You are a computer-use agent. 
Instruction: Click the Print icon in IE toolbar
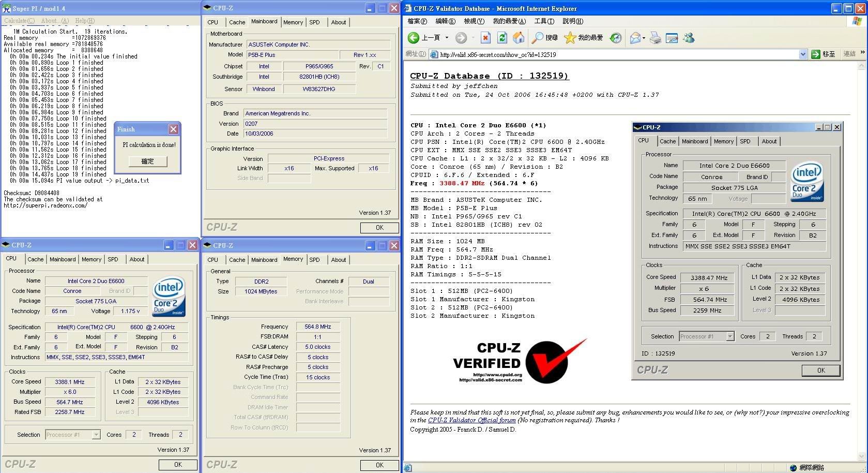pos(655,38)
